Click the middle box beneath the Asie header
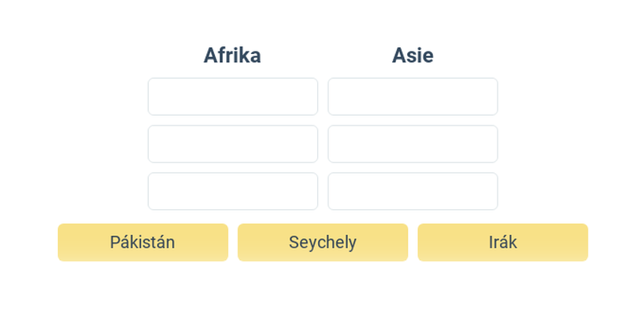644x322 pixels. tap(413, 144)
